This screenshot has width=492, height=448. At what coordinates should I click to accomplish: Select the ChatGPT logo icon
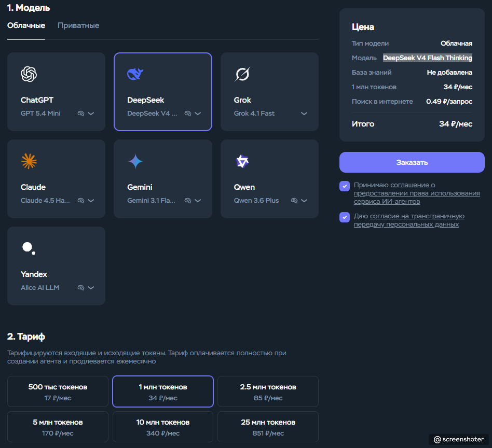coord(29,74)
